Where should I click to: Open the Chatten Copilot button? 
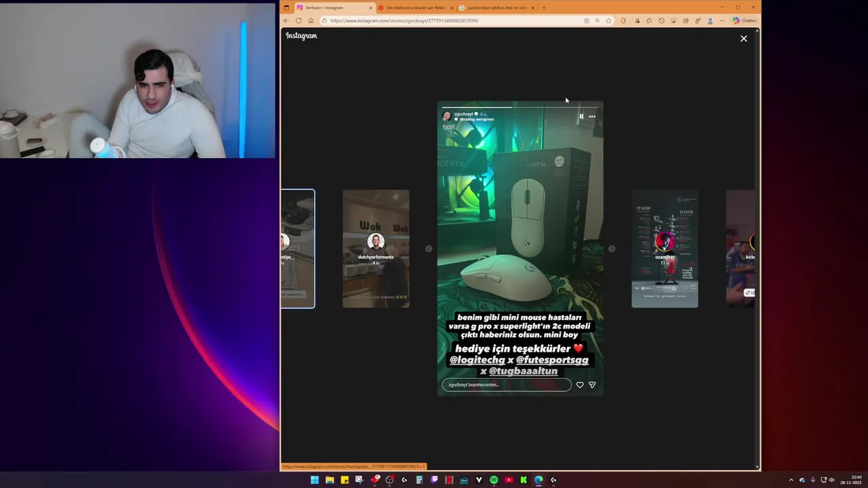pyautogui.click(x=745, y=20)
